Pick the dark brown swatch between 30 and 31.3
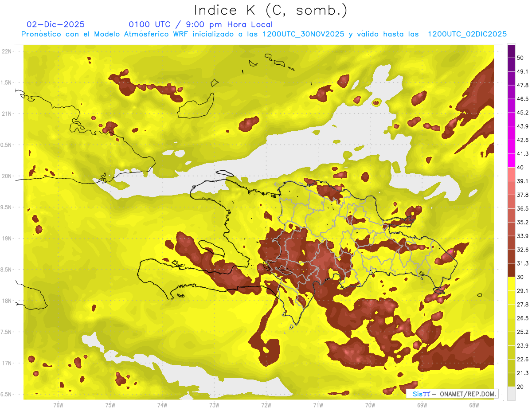The height and width of the screenshot is (411, 532). [x=512, y=270]
